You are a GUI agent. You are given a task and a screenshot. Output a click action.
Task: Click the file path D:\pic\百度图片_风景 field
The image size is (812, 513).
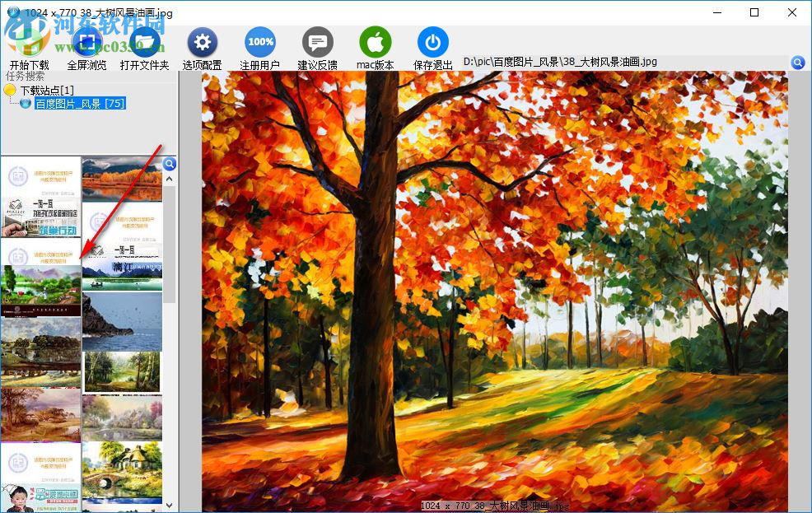(626, 62)
